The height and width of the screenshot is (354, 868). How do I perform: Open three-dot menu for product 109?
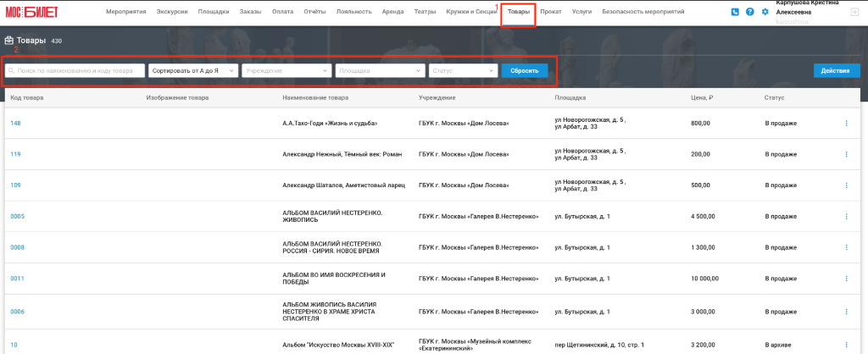(x=847, y=185)
